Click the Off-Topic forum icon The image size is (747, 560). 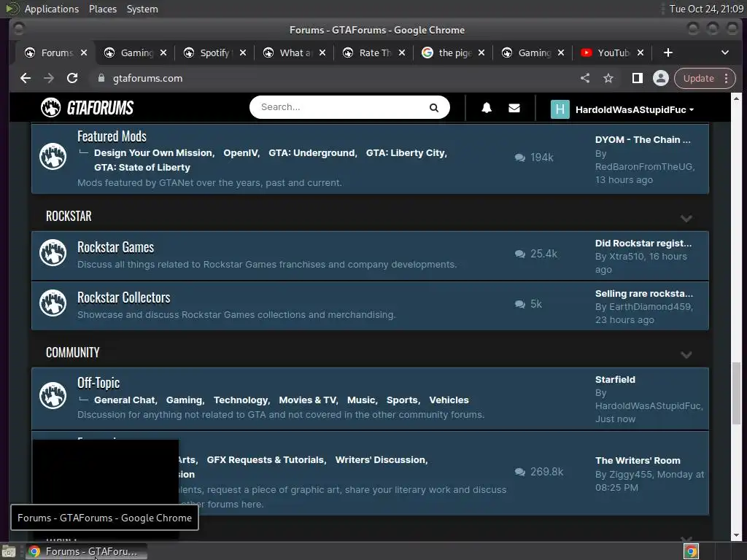[53, 395]
